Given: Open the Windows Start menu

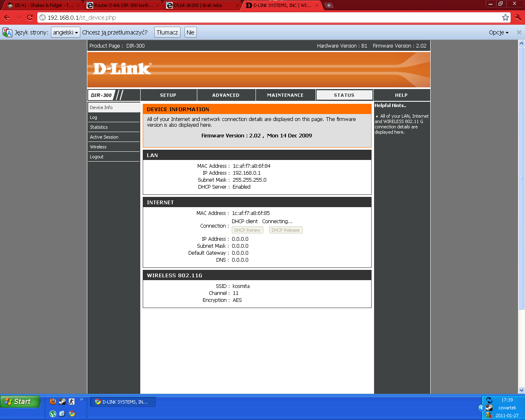Looking at the screenshot, I should tap(20, 402).
